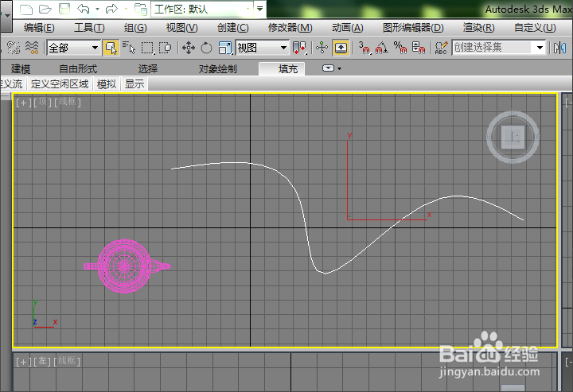Activate the Select Object tool
Viewport: 573px width, 392px height.
click(111, 48)
